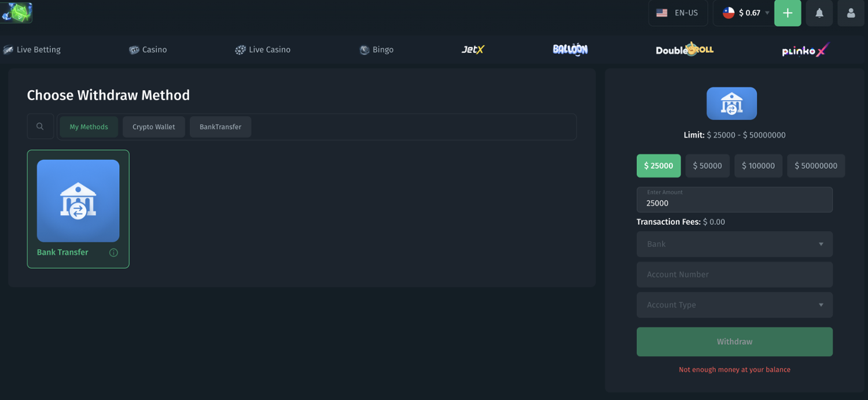Image resolution: width=868 pixels, height=400 pixels.
Task: Go to Live Casino menu item
Action: tap(263, 50)
